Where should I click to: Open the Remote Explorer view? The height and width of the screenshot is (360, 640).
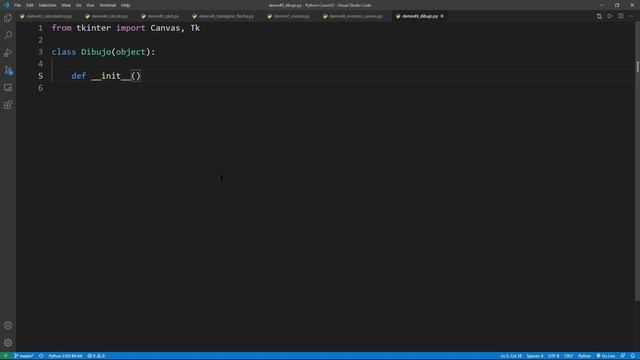pos(8,88)
